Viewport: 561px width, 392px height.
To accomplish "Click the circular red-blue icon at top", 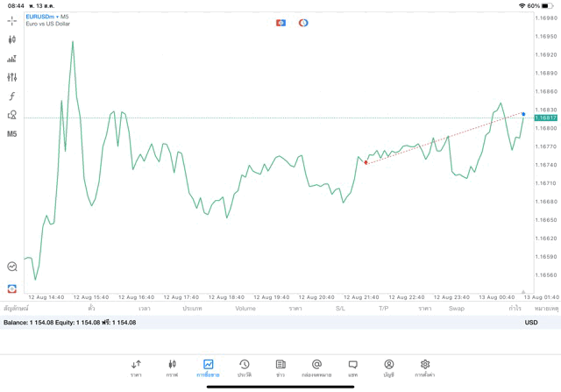I will pyautogui.click(x=303, y=23).
